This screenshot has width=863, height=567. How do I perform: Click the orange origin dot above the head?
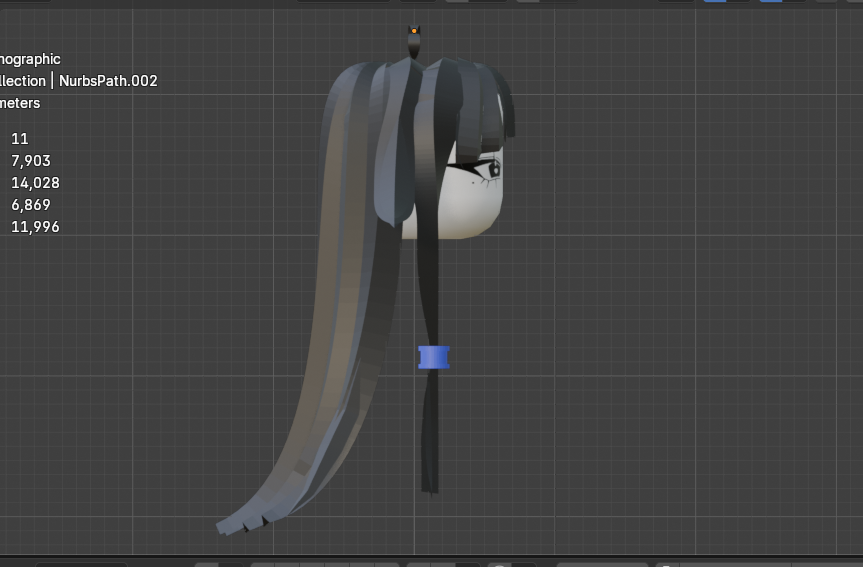click(x=414, y=31)
